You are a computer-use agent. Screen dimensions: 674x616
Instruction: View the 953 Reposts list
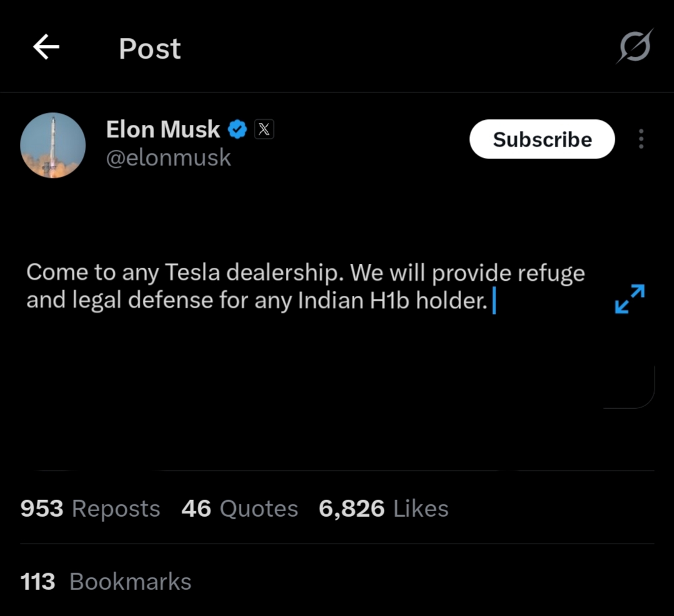pos(90,509)
